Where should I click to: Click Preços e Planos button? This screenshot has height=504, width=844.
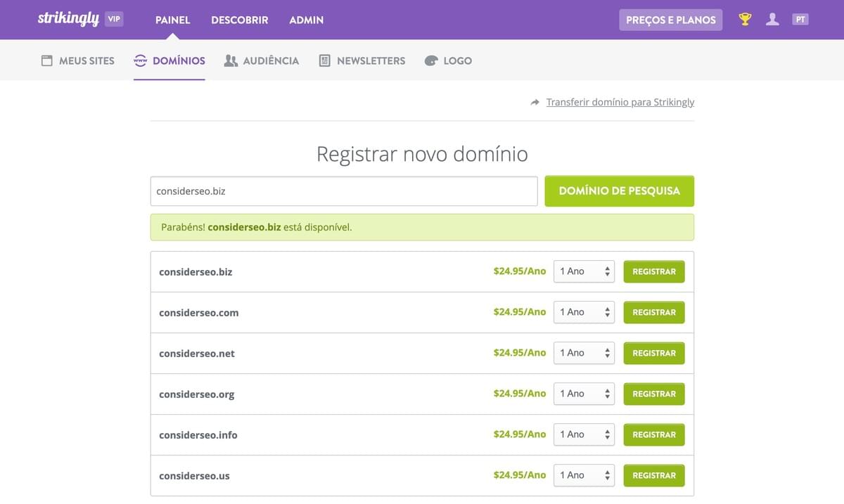pos(671,20)
